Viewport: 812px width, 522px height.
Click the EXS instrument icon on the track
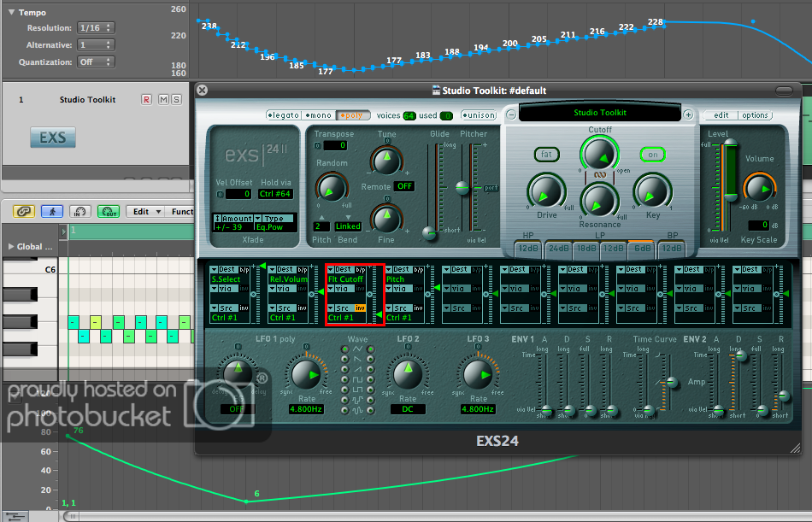52,138
